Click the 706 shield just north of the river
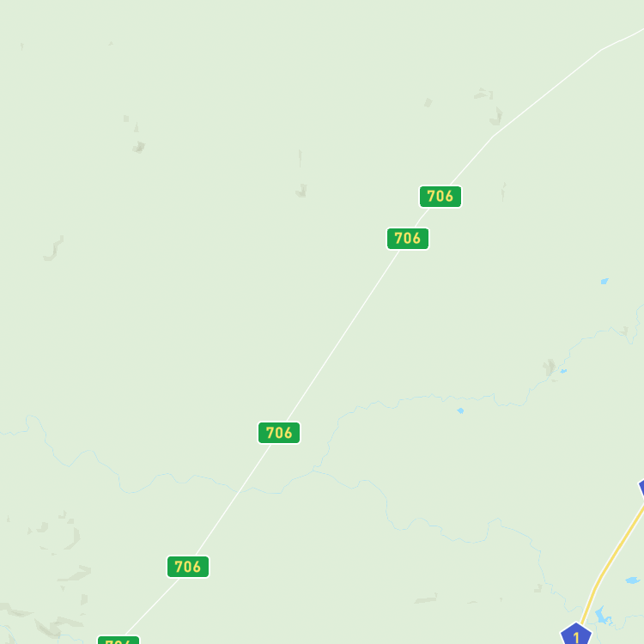Screen dimensions: 644x644 pyautogui.click(x=279, y=433)
